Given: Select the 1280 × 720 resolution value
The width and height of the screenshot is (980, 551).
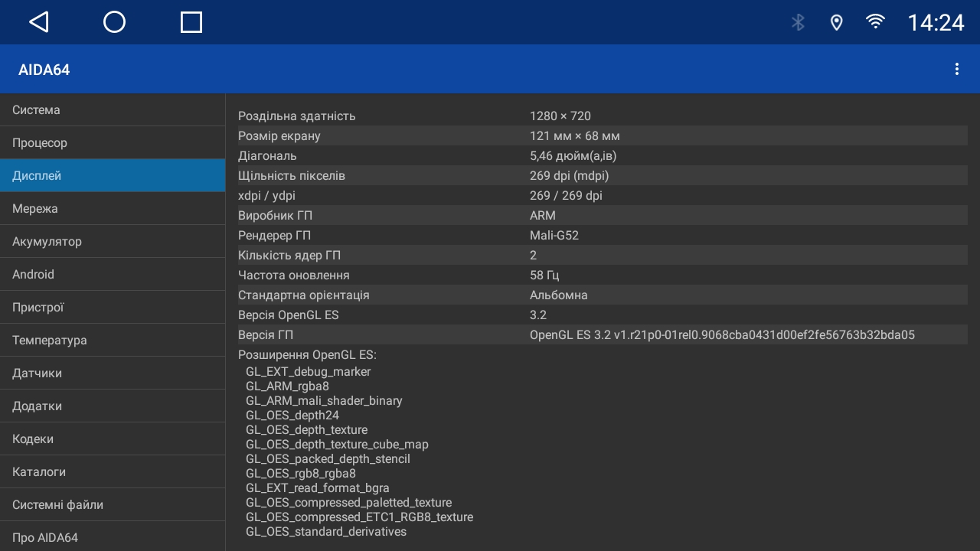Looking at the screenshot, I should 560,116.
